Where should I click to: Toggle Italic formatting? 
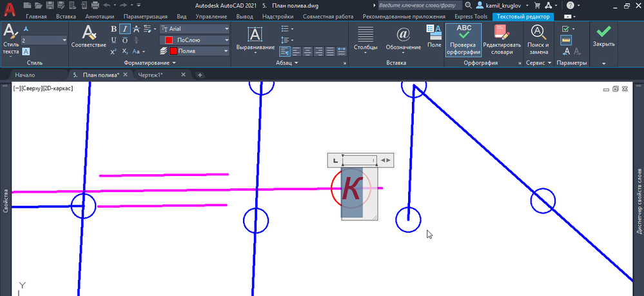pyautogui.click(x=125, y=29)
